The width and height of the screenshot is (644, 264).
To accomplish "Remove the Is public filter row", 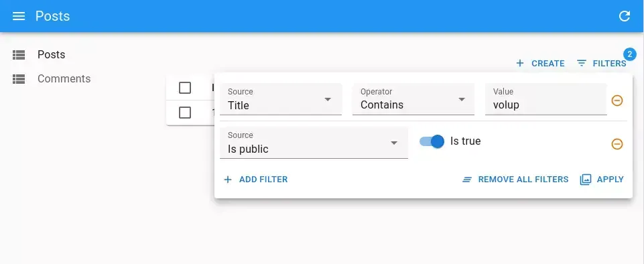I will point(617,144).
